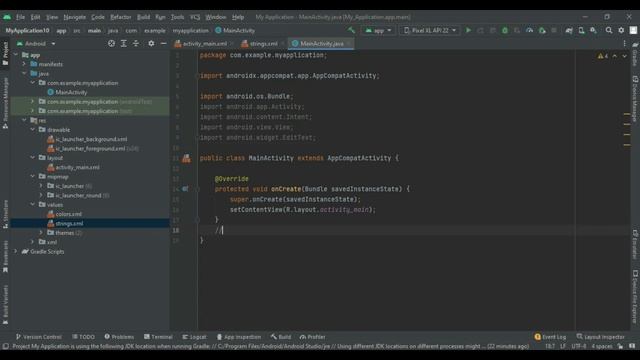Toggle tool window bars icon bottom-left corner
The height and width of the screenshot is (360, 640).
[x=6, y=347]
